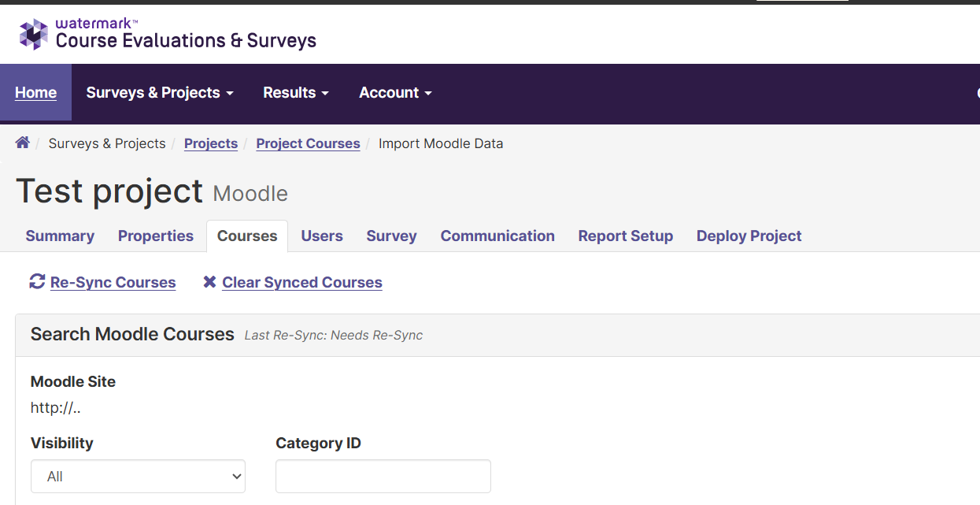Click the home icon in breadcrumb
This screenshot has height=505, width=980.
23,143
